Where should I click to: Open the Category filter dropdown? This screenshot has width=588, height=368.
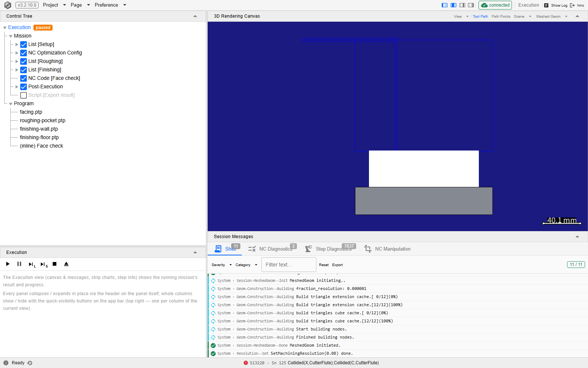click(x=246, y=265)
